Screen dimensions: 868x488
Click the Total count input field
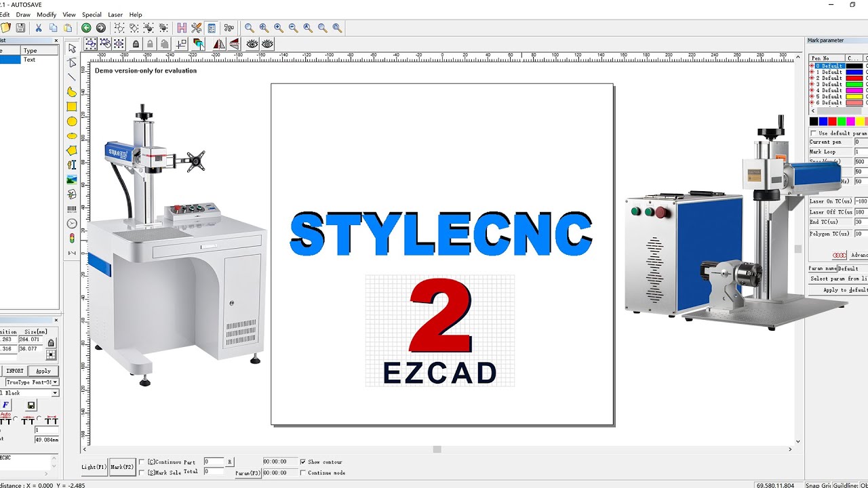click(x=214, y=471)
